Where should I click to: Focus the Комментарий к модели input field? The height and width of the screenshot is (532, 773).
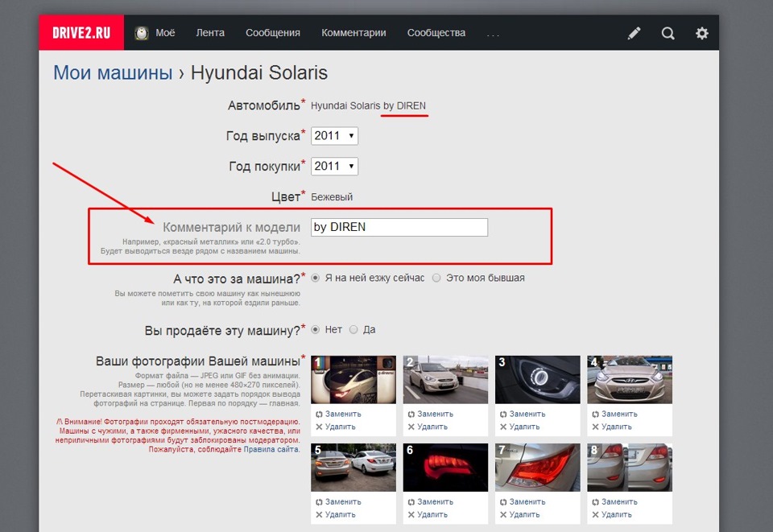pos(399,227)
